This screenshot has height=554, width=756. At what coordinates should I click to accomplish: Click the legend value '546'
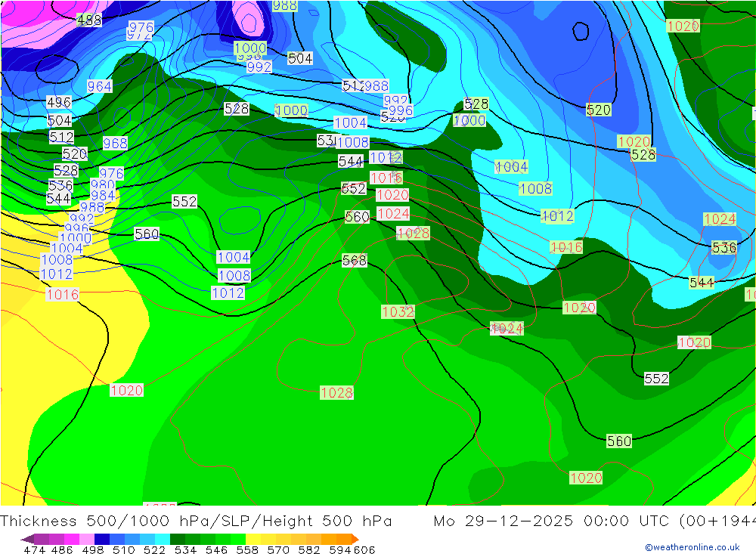[216, 549]
